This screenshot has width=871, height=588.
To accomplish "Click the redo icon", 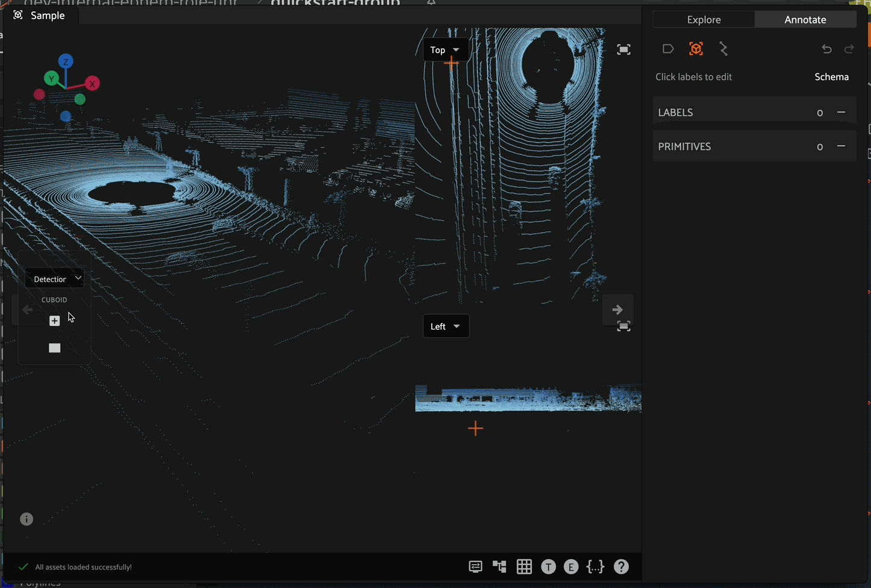I will [849, 49].
